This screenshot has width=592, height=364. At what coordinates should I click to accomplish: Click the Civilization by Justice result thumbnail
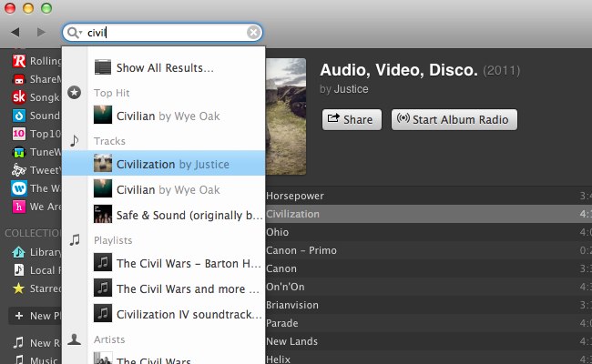(103, 163)
